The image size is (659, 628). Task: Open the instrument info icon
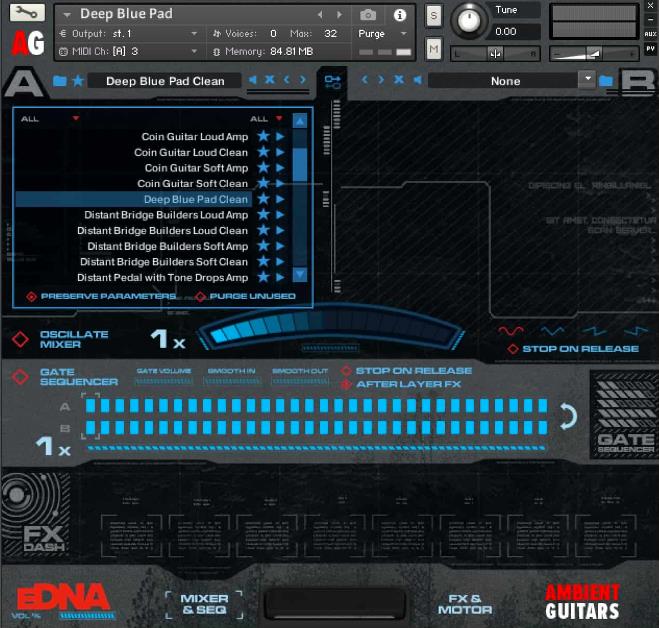[400, 15]
